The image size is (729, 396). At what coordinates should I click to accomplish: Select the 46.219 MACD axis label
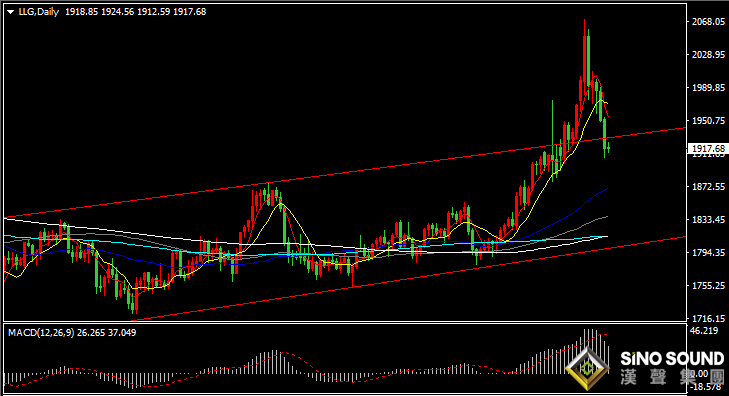click(x=704, y=331)
